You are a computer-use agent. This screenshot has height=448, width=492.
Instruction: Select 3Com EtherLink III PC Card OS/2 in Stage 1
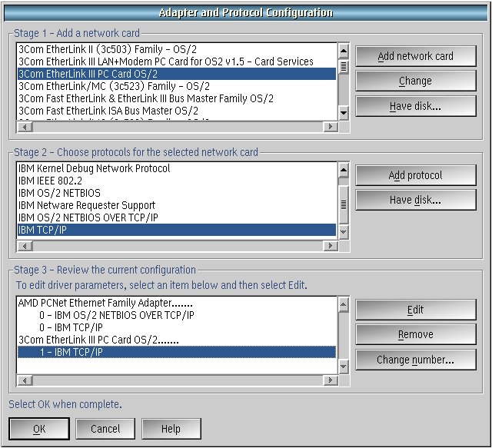point(177,74)
